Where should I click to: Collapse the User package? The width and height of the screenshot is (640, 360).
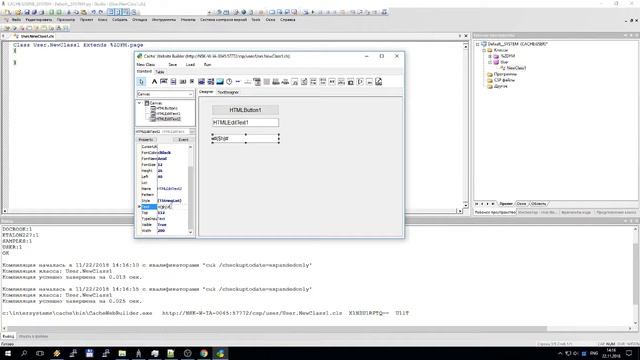click(x=490, y=62)
